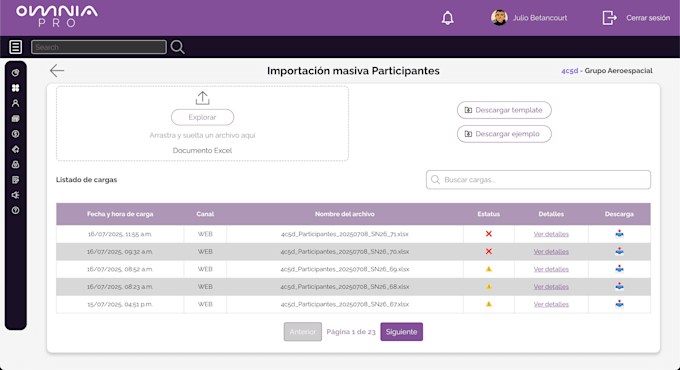Click the Explorar button

tap(203, 117)
